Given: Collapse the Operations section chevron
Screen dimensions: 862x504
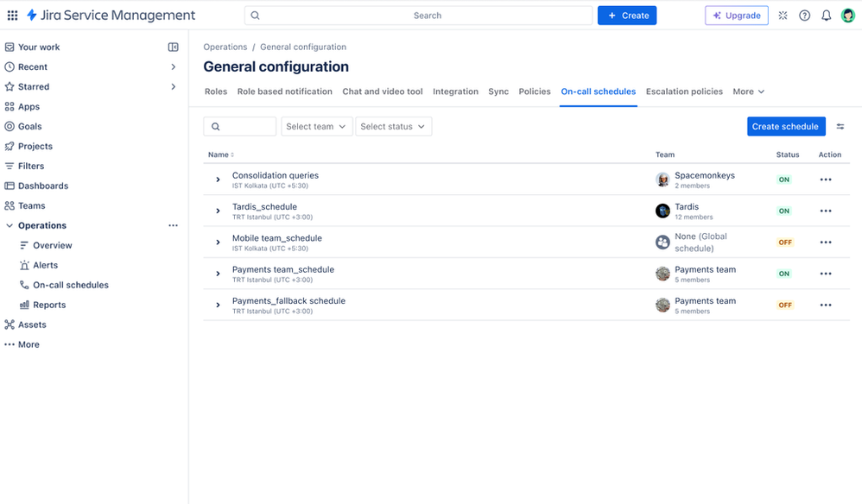Looking at the screenshot, I should coord(10,225).
